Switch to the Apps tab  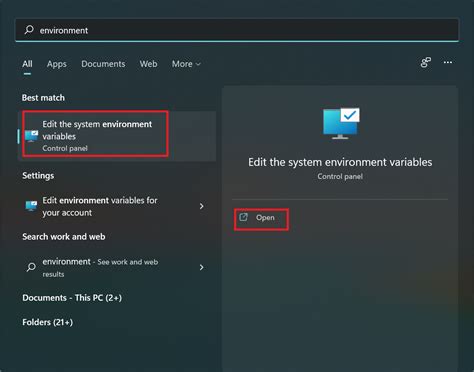click(57, 64)
